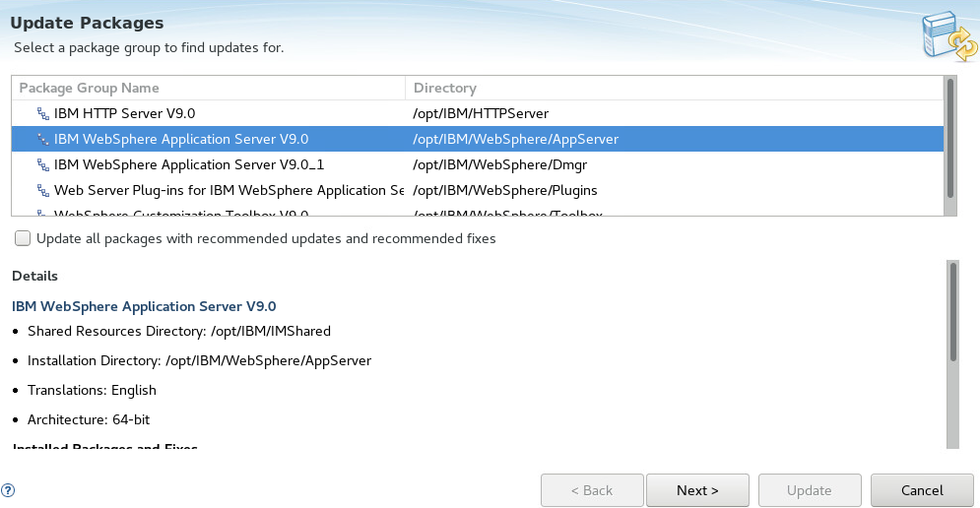Click the Web Server Plug-ins package group icon
This screenshot has width=980, height=508.
[x=42, y=191]
